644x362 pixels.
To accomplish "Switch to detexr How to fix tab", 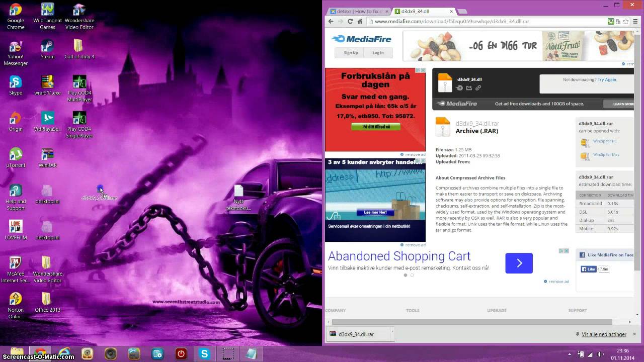I will pos(360,11).
